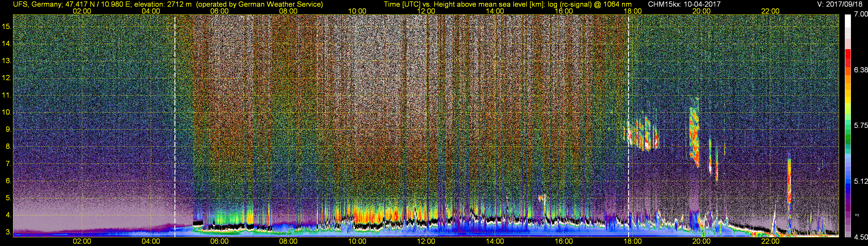Click the height label '5.' on the vertical axis
Image resolution: width=868 pixels, height=246 pixels.
(x=8, y=198)
